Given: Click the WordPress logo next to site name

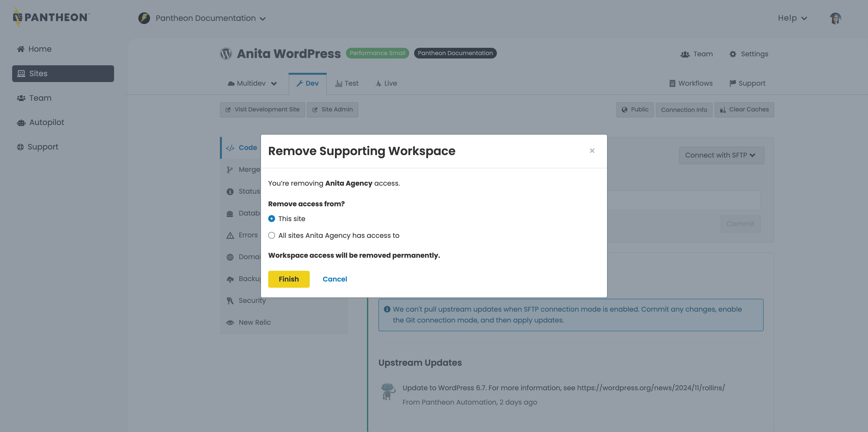Looking at the screenshot, I should 226,54.
